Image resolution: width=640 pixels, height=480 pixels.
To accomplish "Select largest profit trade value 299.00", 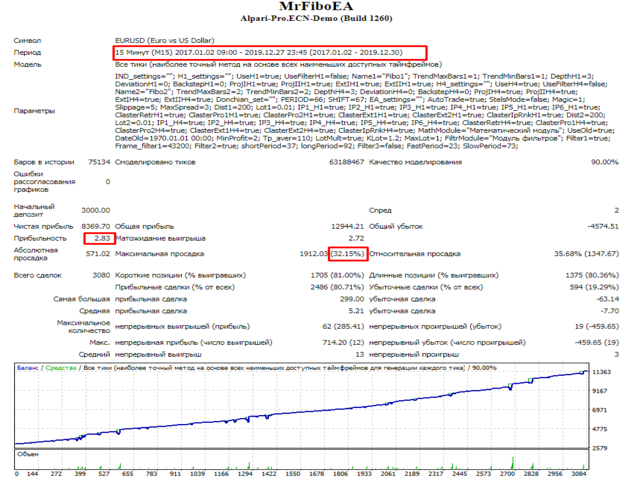I will (352, 299).
